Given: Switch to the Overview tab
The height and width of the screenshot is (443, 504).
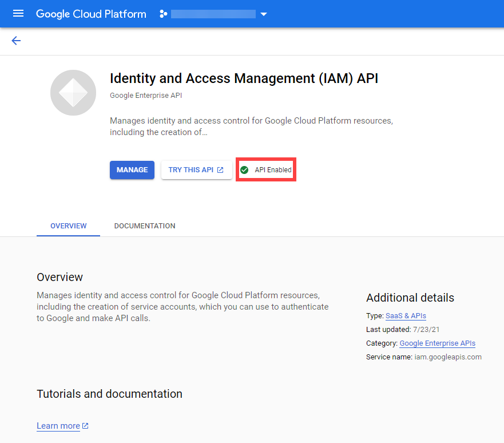Looking at the screenshot, I should tap(69, 226).
